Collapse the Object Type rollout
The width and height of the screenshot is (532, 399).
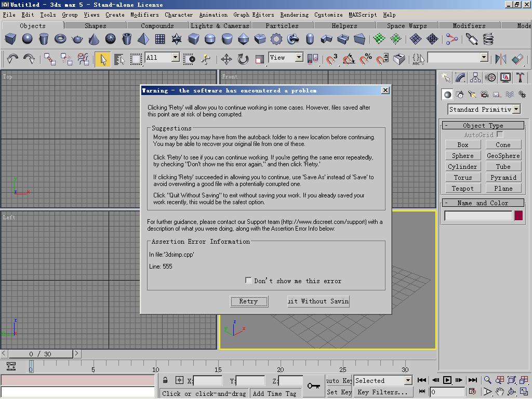[483, 126]
